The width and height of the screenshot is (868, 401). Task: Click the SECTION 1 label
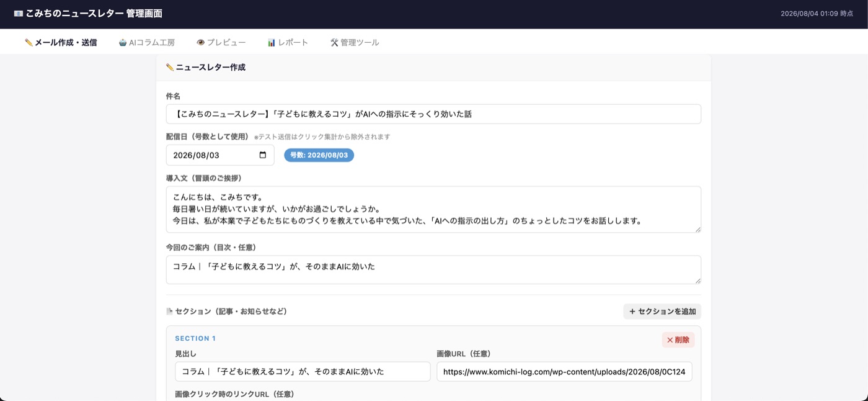click(195, 339)
